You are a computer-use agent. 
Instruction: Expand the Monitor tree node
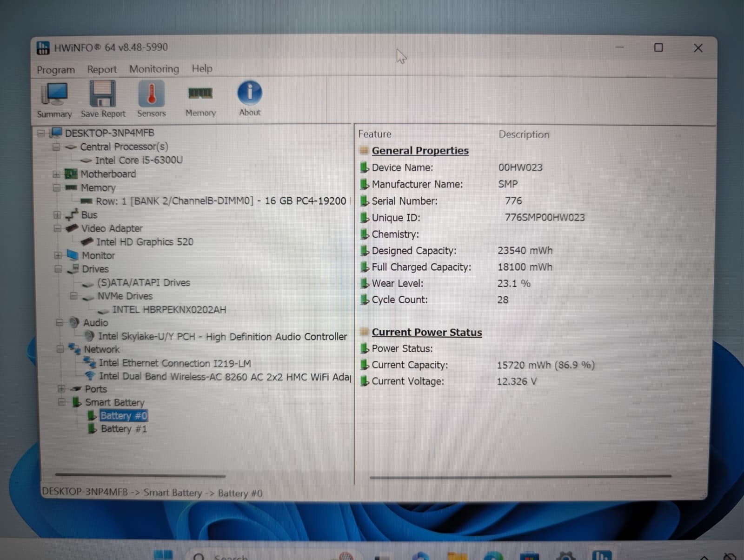(58, 255)
